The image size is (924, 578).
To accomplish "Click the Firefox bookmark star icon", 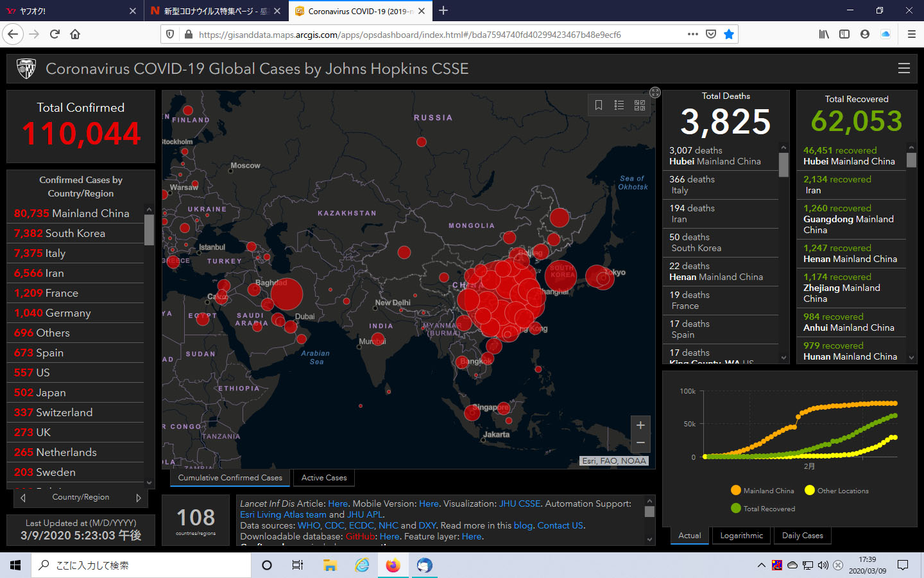I will click(x=729, y=35).
